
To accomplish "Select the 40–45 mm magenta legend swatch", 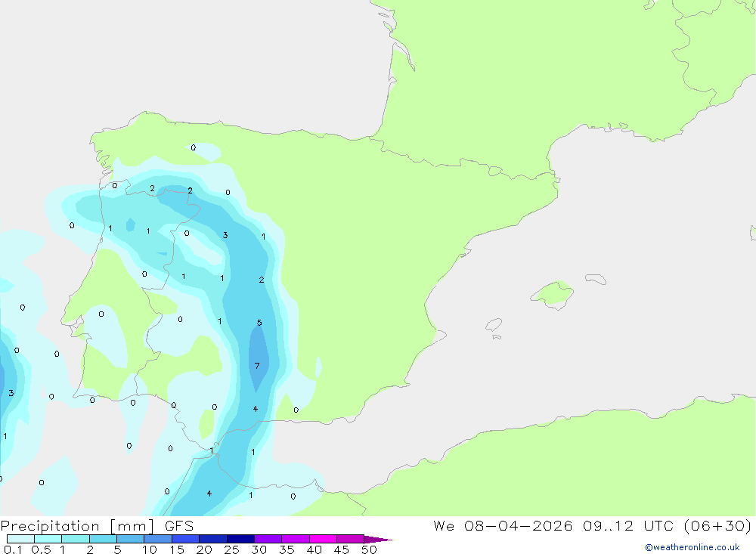I will tap(323, 539).
